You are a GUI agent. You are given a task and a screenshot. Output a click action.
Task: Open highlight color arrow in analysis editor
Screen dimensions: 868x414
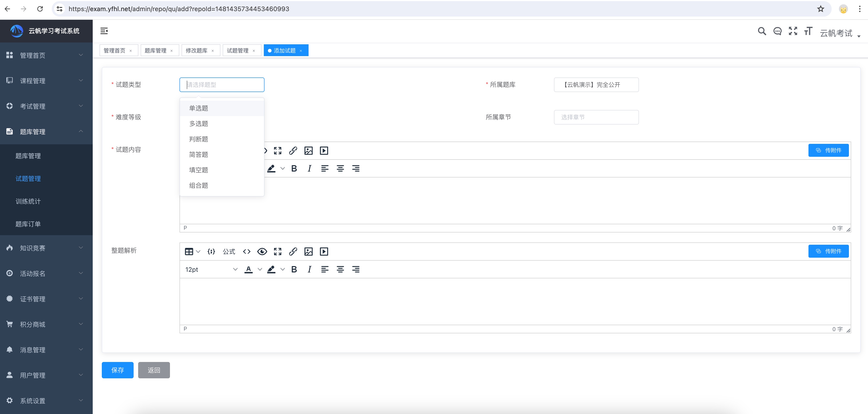283,269
